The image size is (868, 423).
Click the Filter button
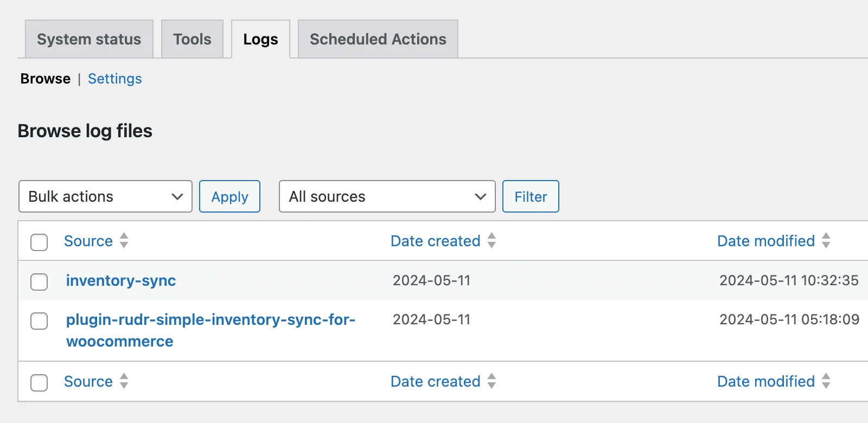pyautogui.click(x=531, y=196)
